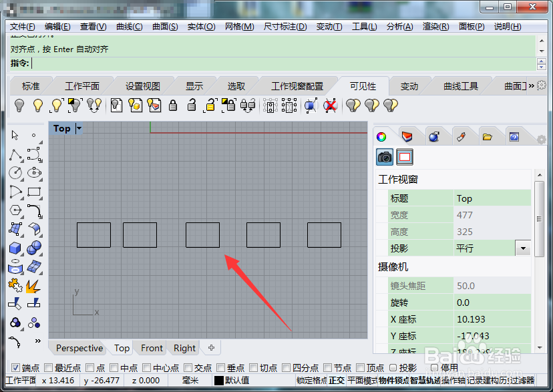Enable the 中心点 osnap checkbox
The image size is (553, 392).
pos(147,368)
